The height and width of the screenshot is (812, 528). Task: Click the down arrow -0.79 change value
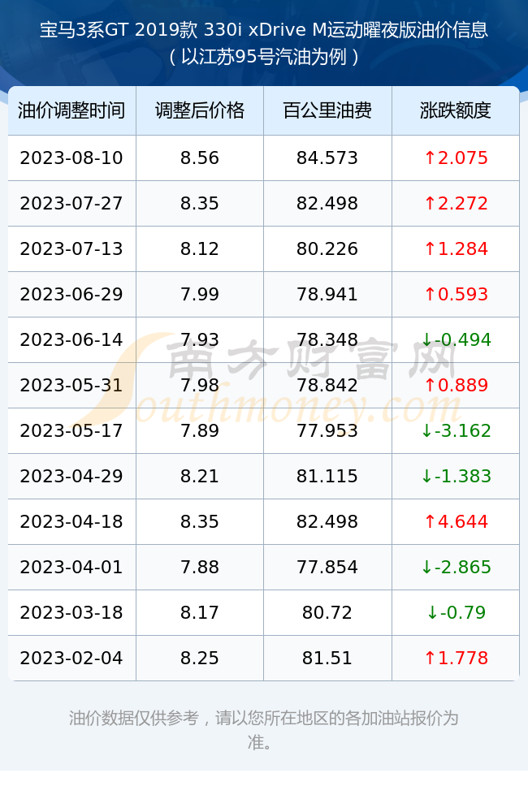[456, 612]
